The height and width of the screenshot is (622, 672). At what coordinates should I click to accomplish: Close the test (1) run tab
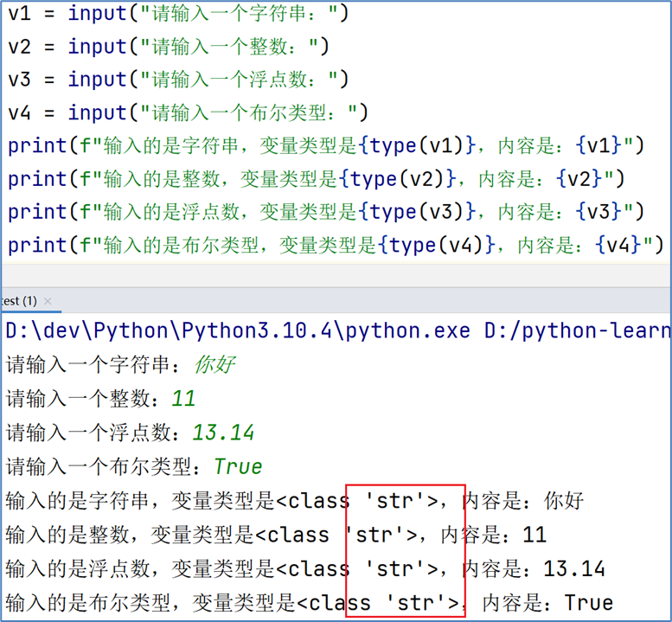(48, 301)
